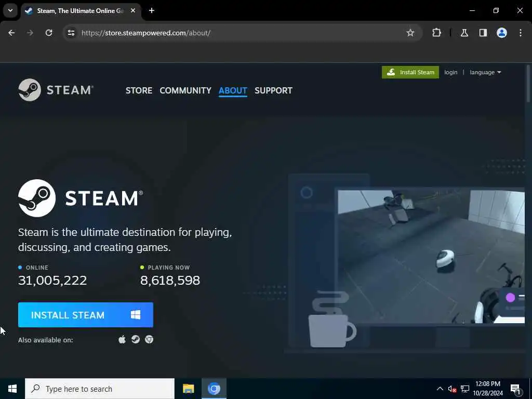The image size is (532, 399).
Task: Open the SUPPORT nav item
Action: [x=273, y=90]
